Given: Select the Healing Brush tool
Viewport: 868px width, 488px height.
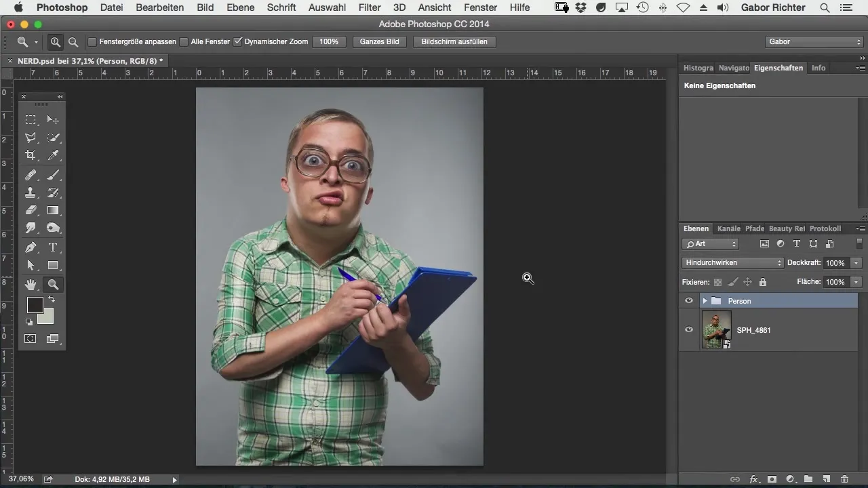Looking at the screenshot, I should pos(31,175).
